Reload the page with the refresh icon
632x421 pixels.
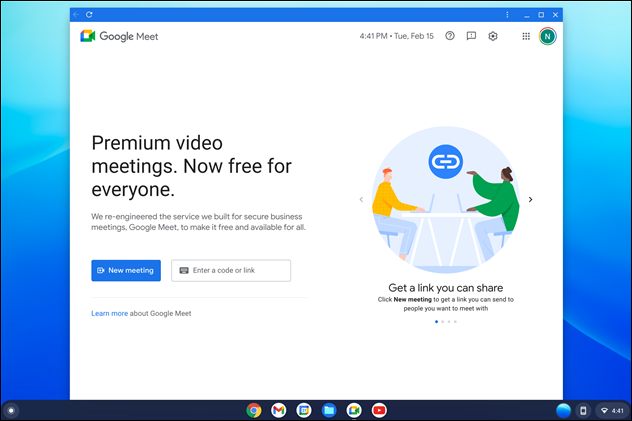click(90, 14)
